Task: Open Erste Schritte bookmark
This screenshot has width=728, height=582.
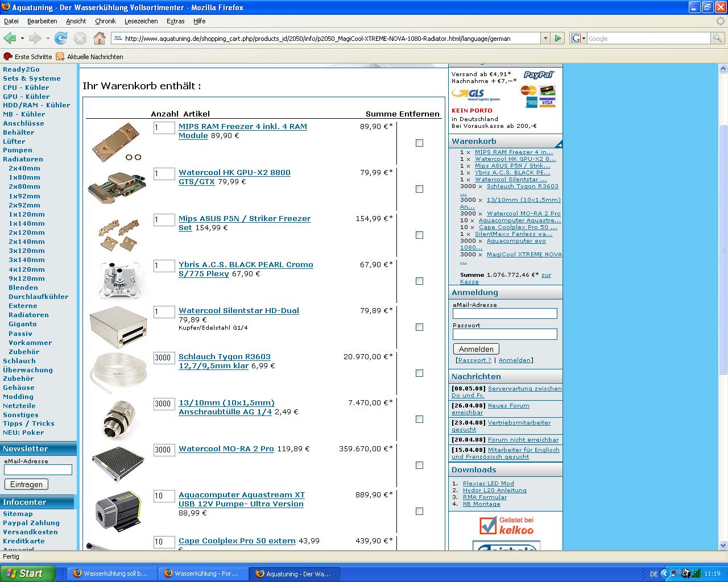Action: point(27,57)
